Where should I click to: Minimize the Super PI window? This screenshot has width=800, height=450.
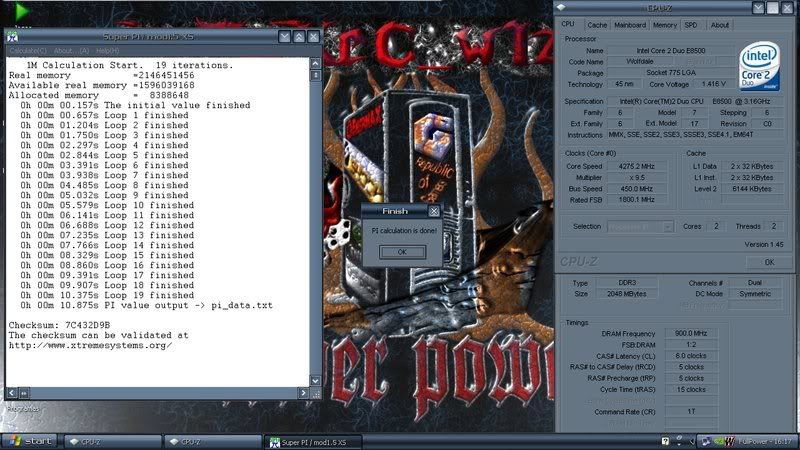click(284, 36)
